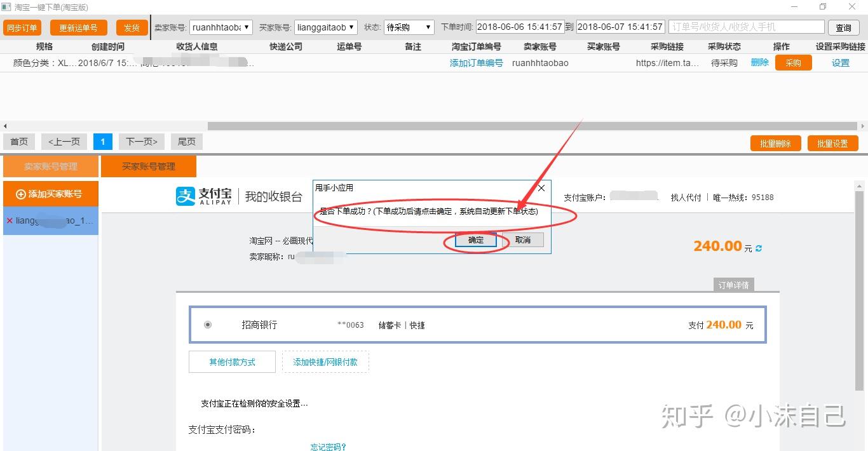Click the 批量设置 button
The width and height of the screenshot is (868, 451).
(x=832, y=144)
